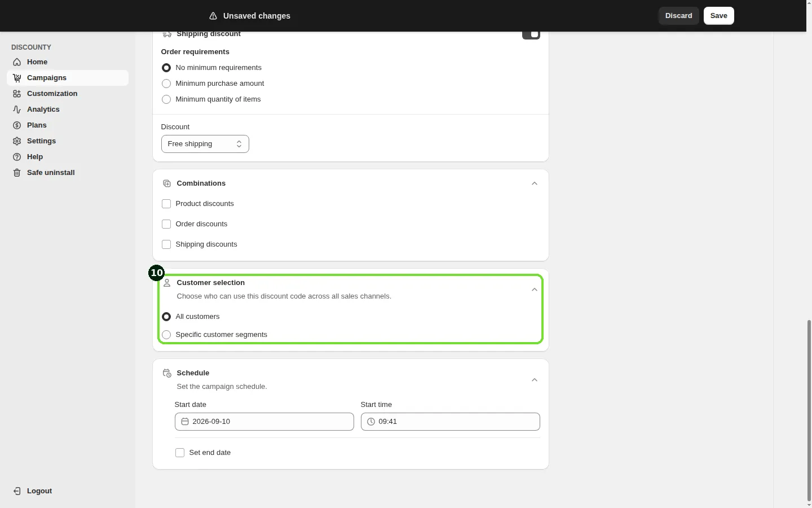Log out using the Logout link
Screen dimensions: 812x508
68,491
